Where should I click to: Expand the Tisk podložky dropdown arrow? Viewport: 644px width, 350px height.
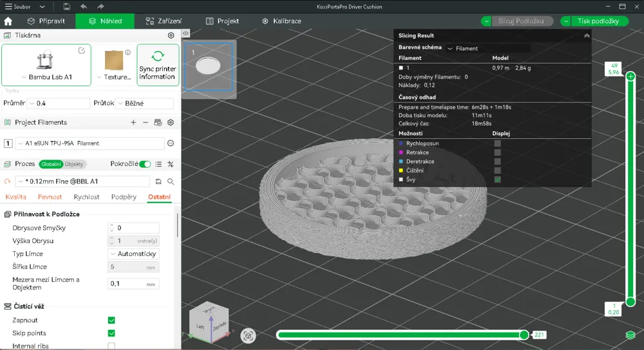566,21
